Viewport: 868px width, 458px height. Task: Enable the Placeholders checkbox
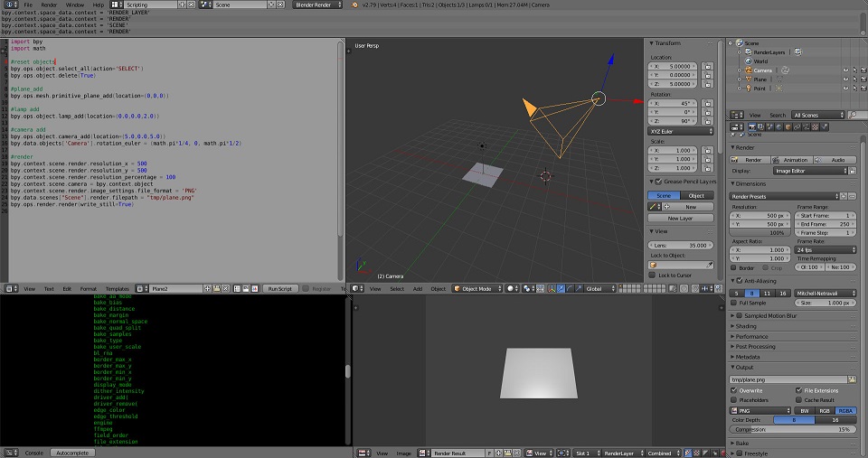[733, 400]
